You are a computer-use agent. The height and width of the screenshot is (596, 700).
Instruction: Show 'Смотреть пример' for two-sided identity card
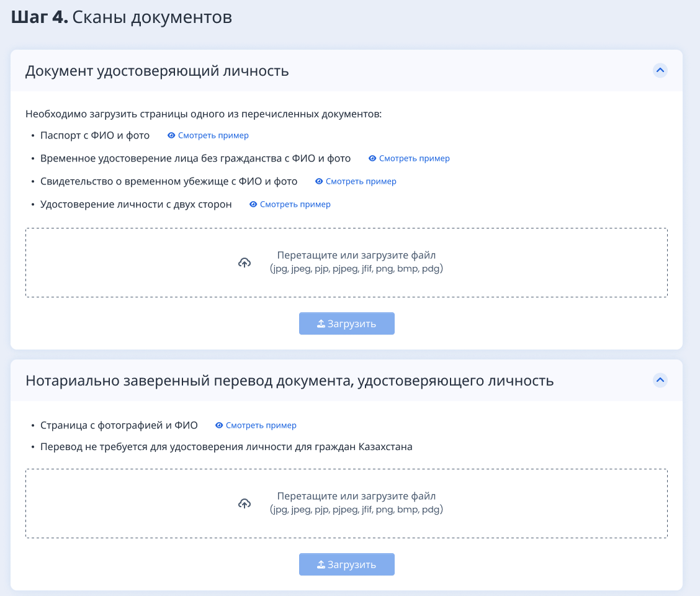(295, 204)
